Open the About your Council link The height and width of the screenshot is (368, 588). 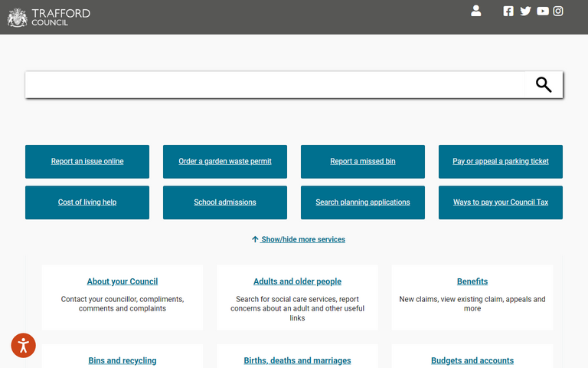click(122, 281)
